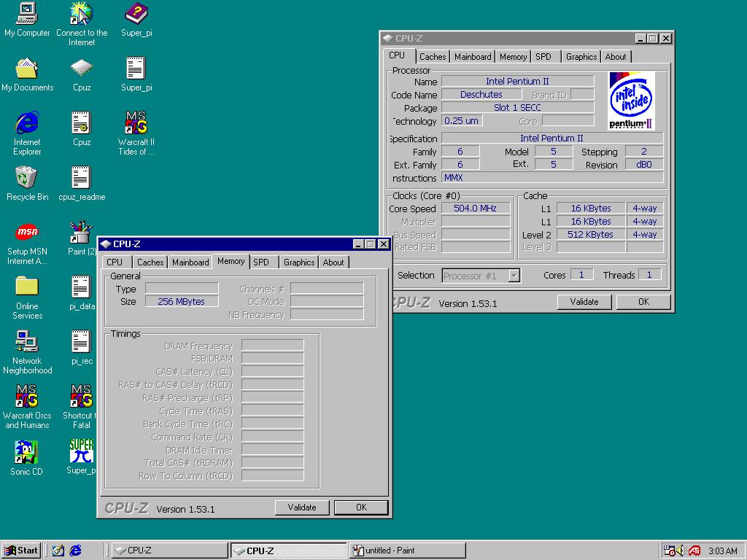This screenshot has width=747, height=560.
Task: Open SPD tab in the Processor CPU-Z window
Action: click(x=543, y=57)
